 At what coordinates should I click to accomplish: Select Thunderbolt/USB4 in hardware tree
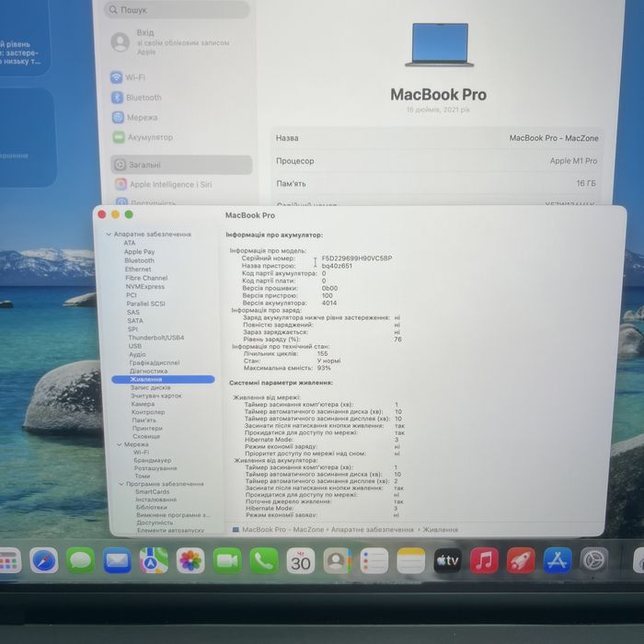pyautogui.click(x=156, y=338)
